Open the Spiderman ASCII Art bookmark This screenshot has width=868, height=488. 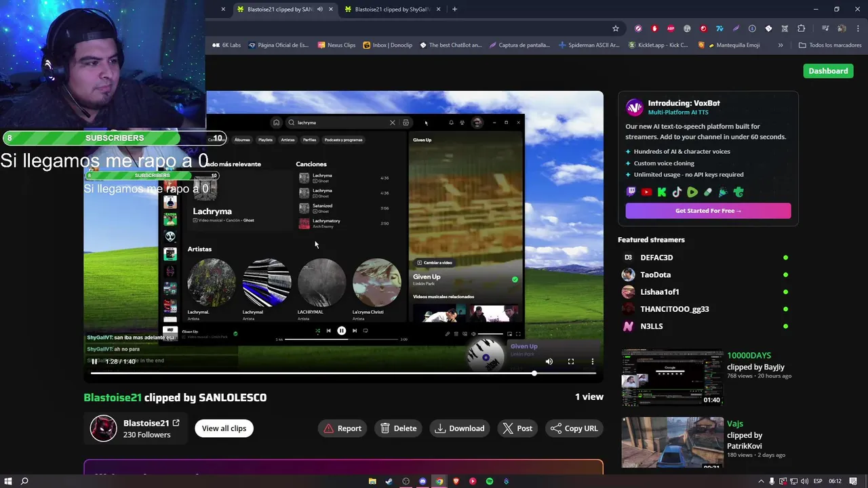click(x=589, y=45)
